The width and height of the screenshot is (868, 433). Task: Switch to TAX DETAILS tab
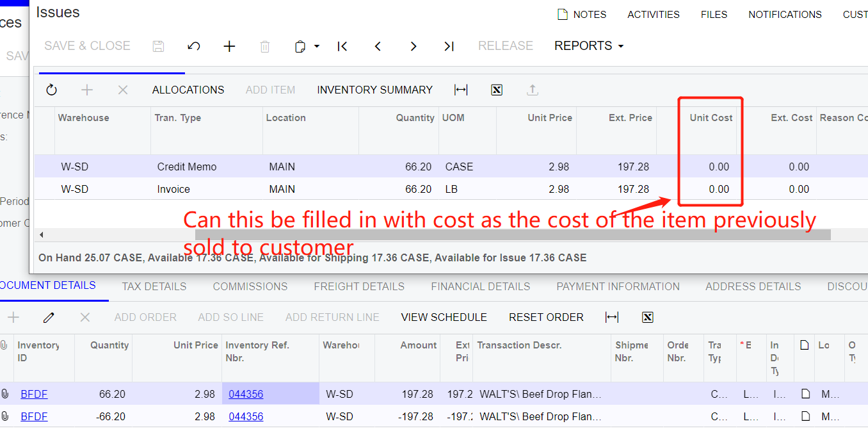(x=154, y=286)
